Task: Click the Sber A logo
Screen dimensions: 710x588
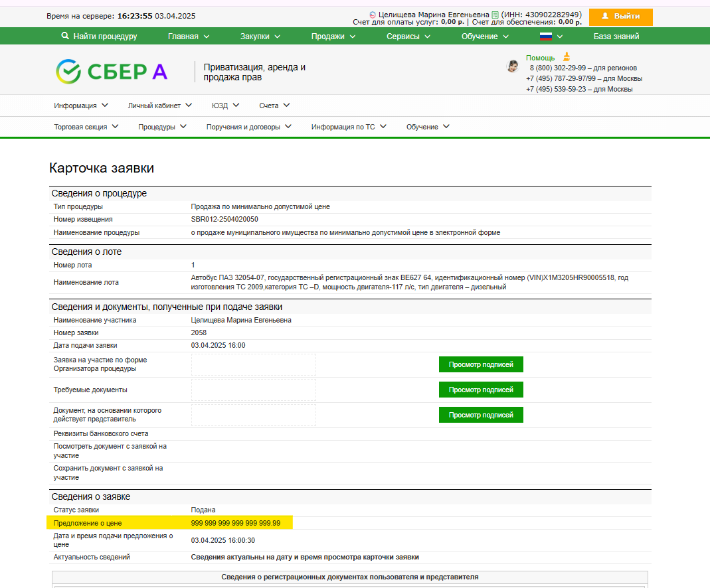Action: coord(112,72)
